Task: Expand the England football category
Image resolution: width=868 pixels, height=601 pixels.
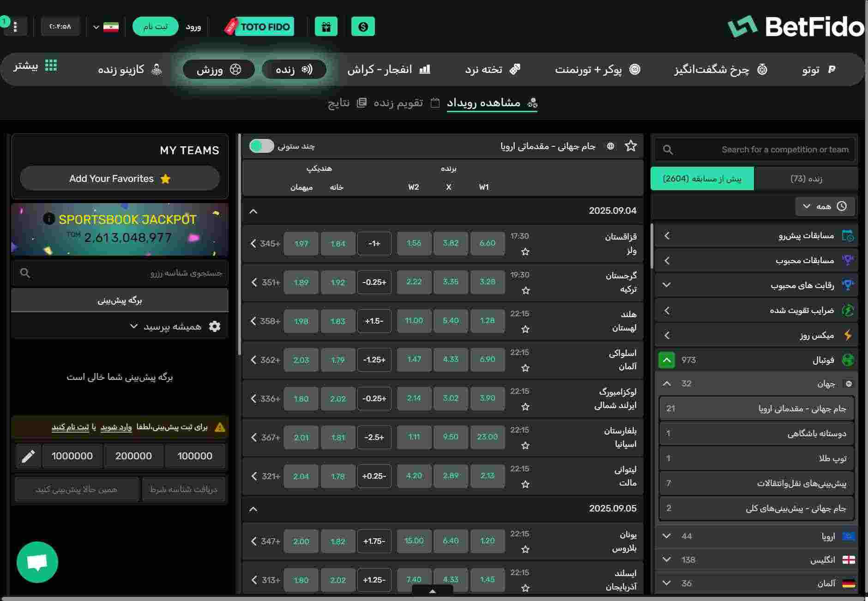Action: coord(666,559)
